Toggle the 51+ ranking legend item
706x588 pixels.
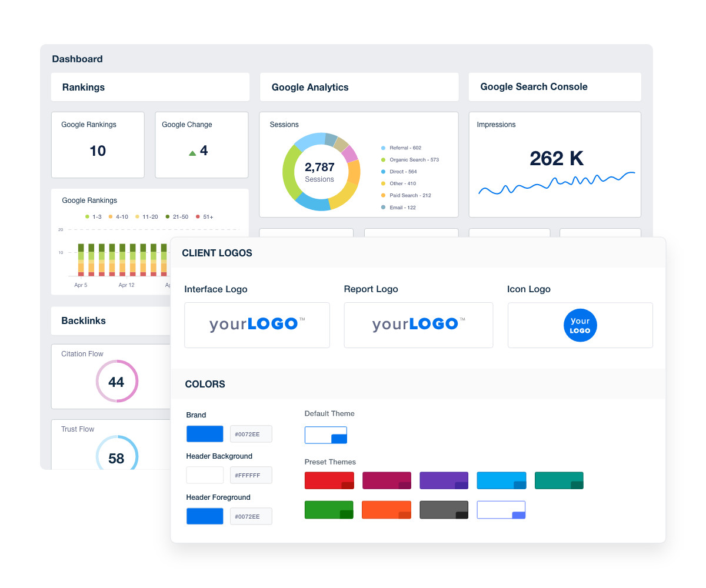204,217
